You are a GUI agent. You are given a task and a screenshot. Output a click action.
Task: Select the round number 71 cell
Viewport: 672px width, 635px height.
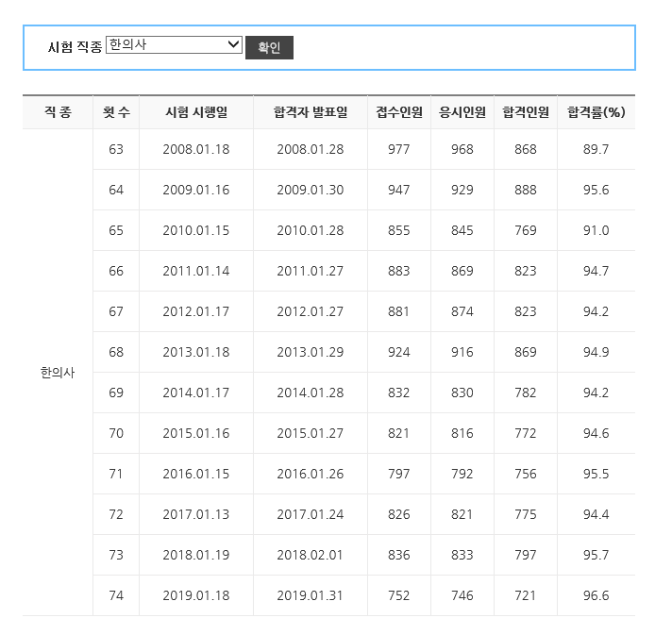116,474
